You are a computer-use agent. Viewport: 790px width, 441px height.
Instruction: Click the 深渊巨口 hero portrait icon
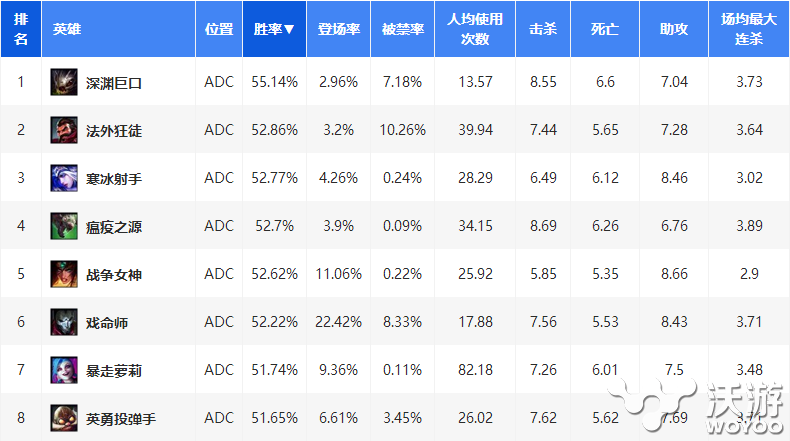pyautogui.click(x=65, y=82)
